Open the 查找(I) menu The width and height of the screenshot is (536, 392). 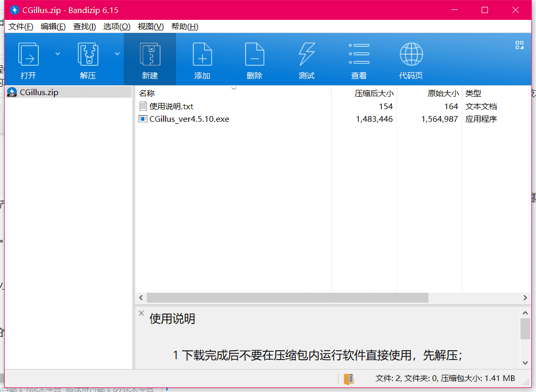(x=85, y=27)
